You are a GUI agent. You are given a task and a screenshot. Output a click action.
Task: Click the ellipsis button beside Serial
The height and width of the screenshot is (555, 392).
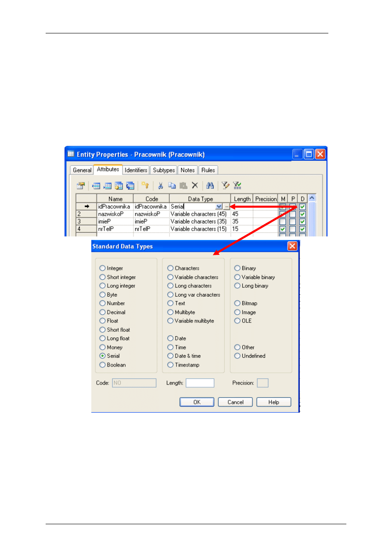[x=227, y=207]
